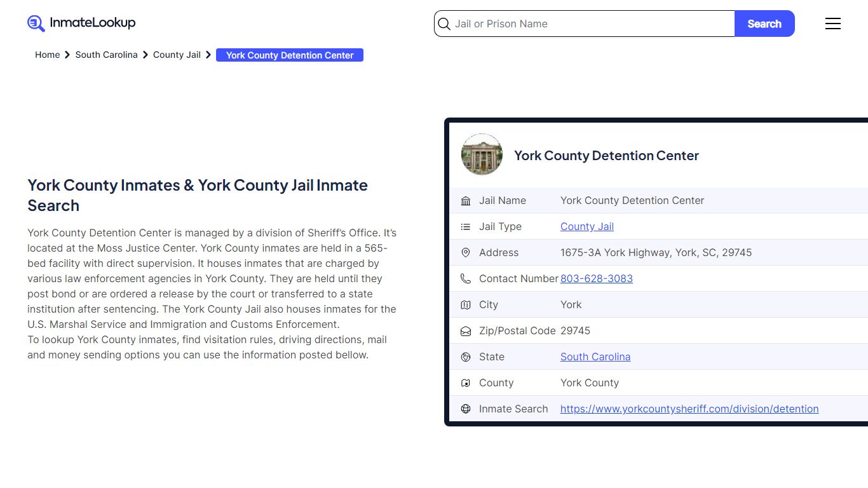
Task: Click the location pin icon beside Address
Action: [x=466, y=253]
